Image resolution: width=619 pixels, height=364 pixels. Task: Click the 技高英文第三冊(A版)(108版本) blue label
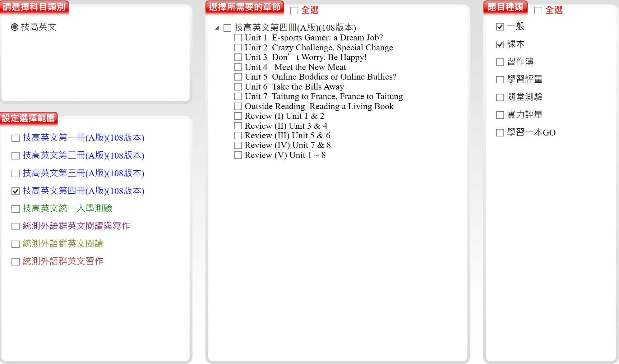pos(83,173)
